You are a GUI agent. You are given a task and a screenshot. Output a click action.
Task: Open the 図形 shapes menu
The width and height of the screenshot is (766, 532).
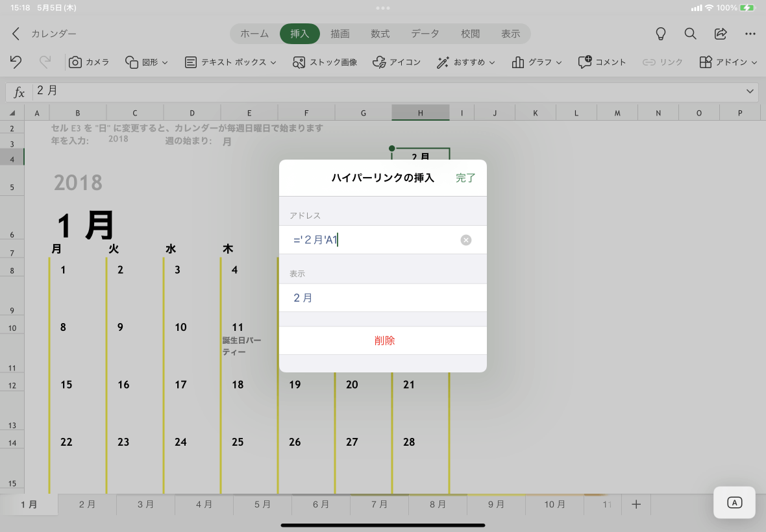147,62
